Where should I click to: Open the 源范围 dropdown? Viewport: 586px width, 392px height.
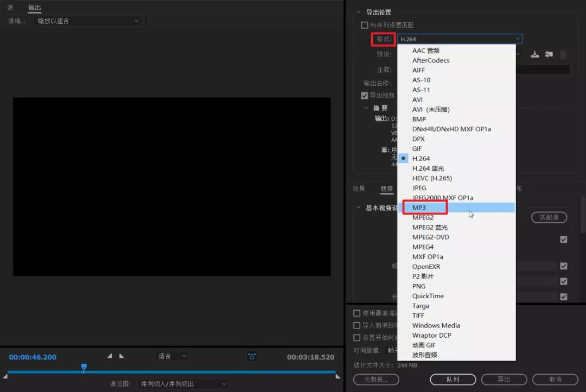(x=184, y=383)
